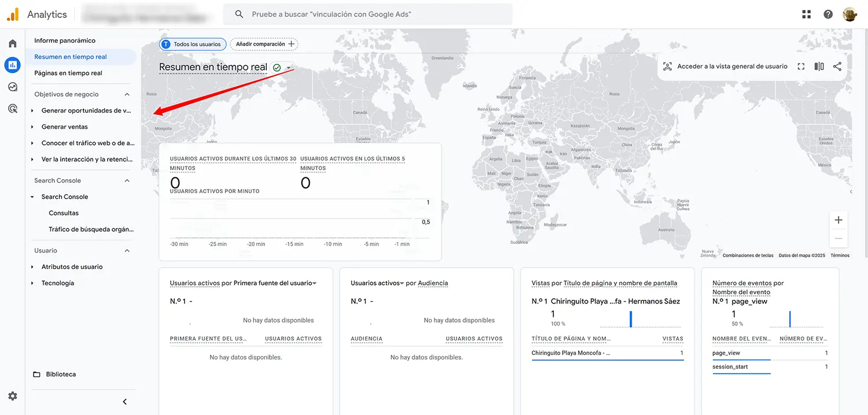The height and width of the screenshot is (415, 868).
Task: Enter fullscreen mode for the report
Action: 801,66
